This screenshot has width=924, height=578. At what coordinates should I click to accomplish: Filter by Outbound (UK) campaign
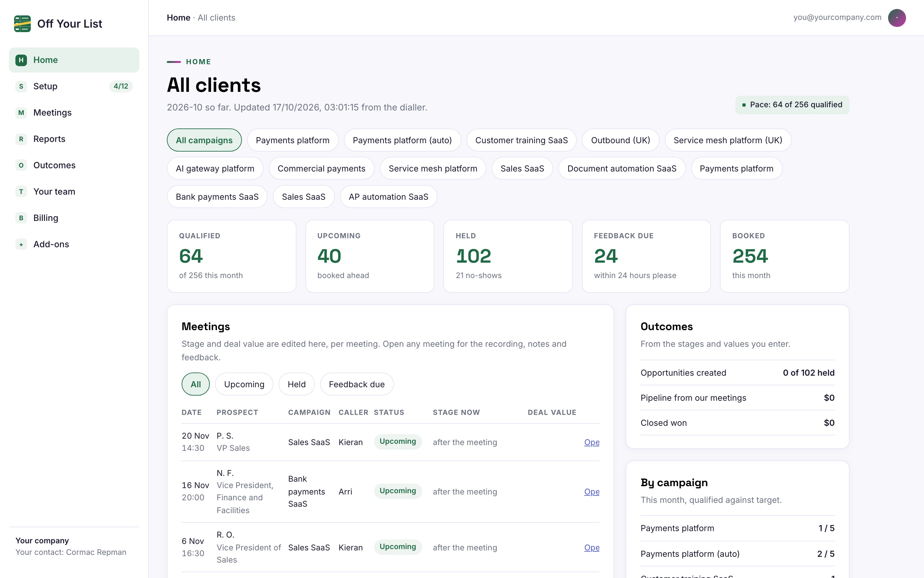(x=621, y=140)
